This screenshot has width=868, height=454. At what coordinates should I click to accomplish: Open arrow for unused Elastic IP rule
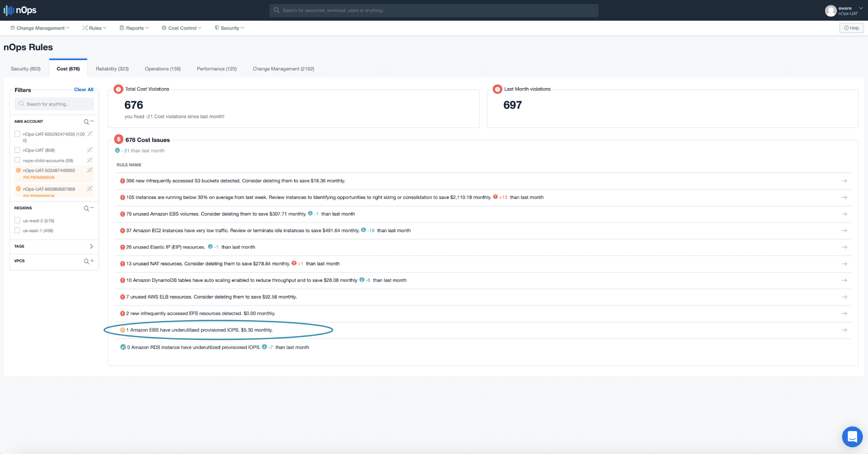pos(844,247)
